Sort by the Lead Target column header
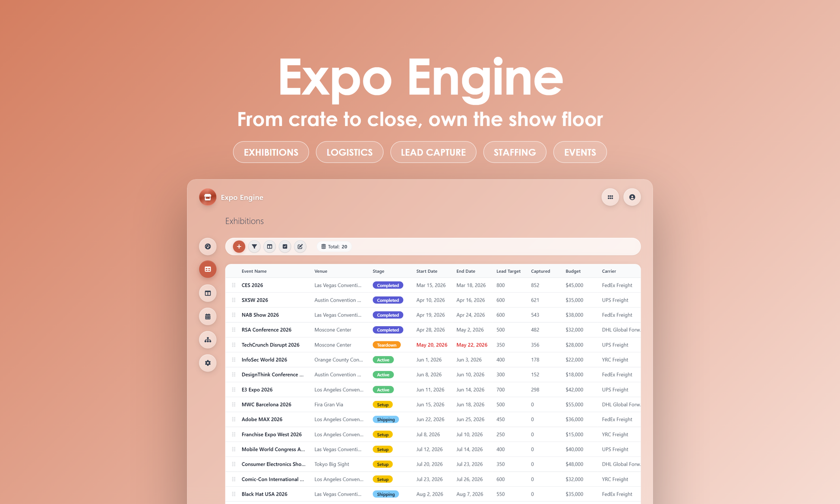The width and height of the screenshot is (840, 504). coord(508,271)
